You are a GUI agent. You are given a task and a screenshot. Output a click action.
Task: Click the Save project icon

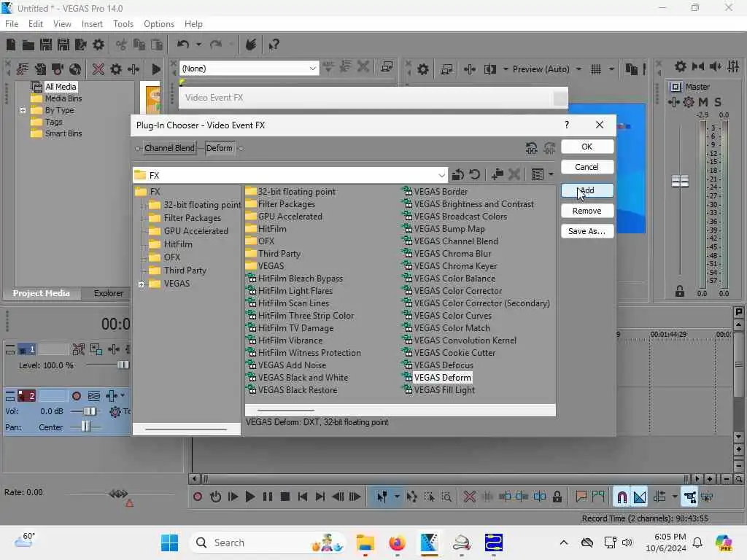(46, 44)
